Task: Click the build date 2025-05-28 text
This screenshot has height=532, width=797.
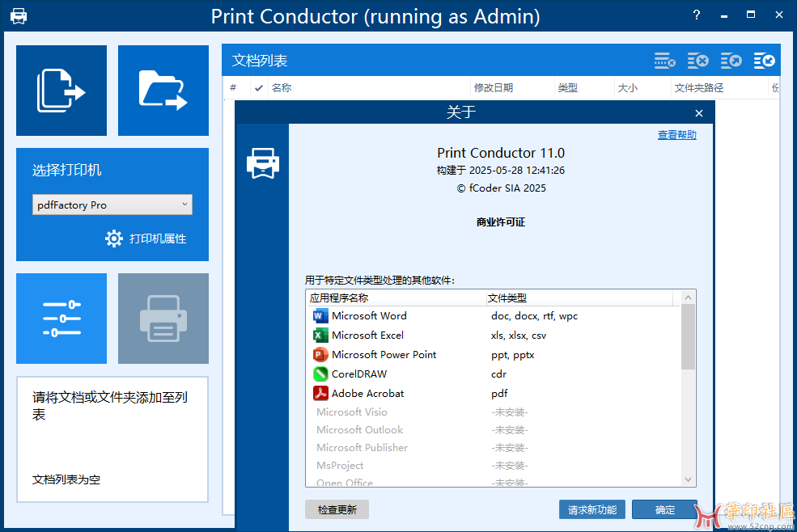Action: [x=501, y=171]
